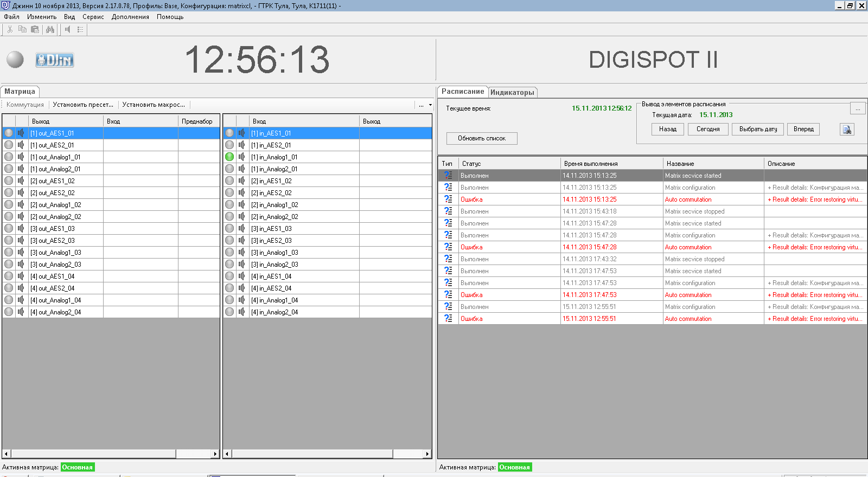Click Обновить список button
The image size is (868, 477).
point(482,138)
